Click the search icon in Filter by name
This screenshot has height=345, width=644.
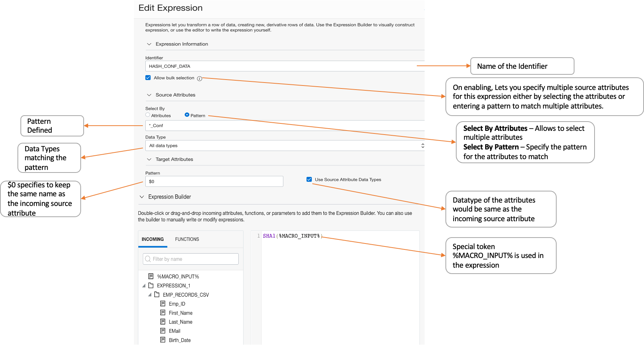coord(148,259)
